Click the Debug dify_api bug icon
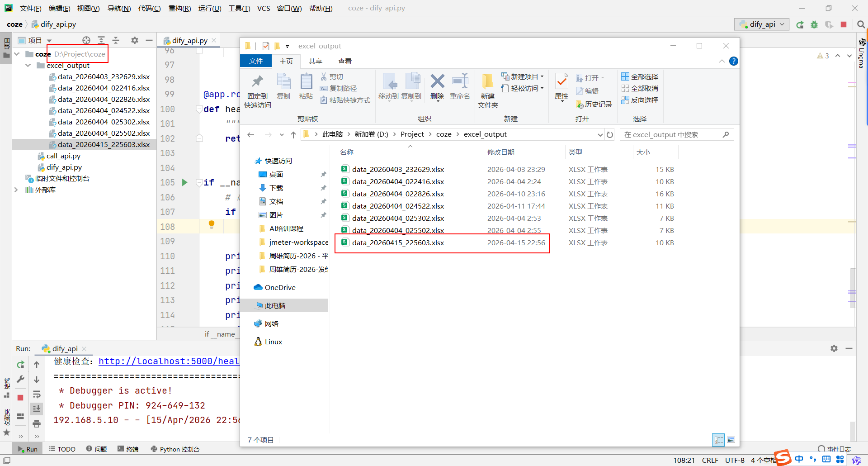 (x=814, y=24)
